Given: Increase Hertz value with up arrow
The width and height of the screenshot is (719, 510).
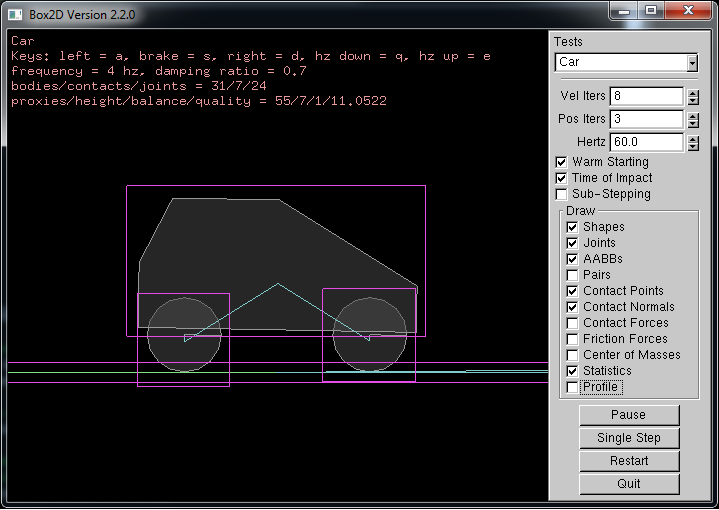Looking at the screenshot, I should pos(692,138).
